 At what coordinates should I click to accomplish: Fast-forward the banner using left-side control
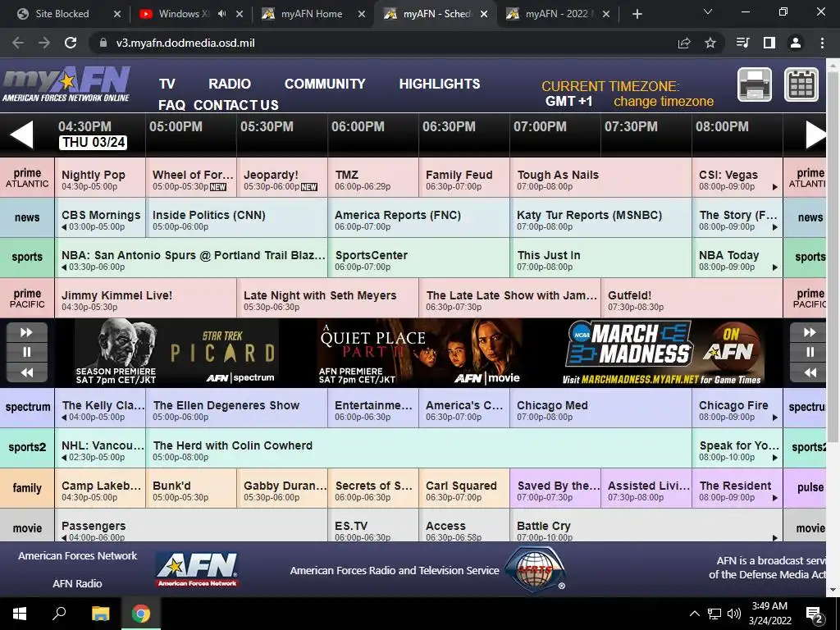[27, 332]
